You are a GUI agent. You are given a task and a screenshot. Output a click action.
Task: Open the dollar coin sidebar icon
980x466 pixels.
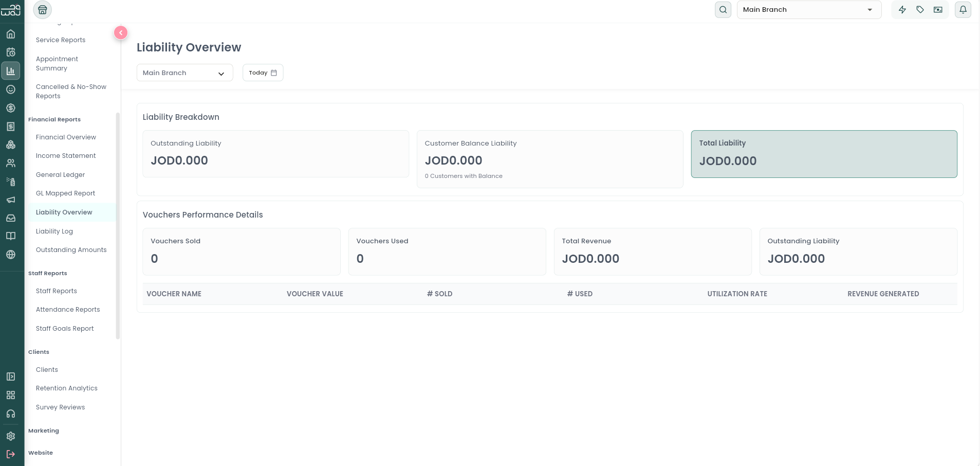(11, 108)
